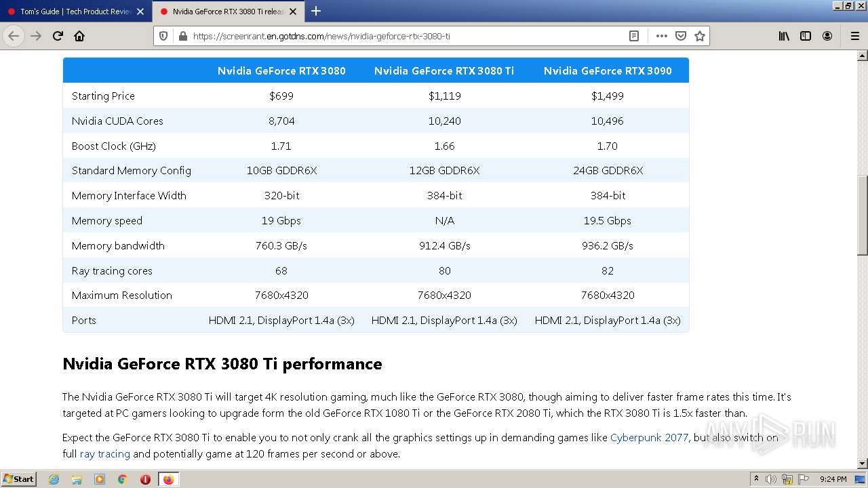Open Action Center flag icon
Viewport: 868px width, 488px height.
click(804, 479)
